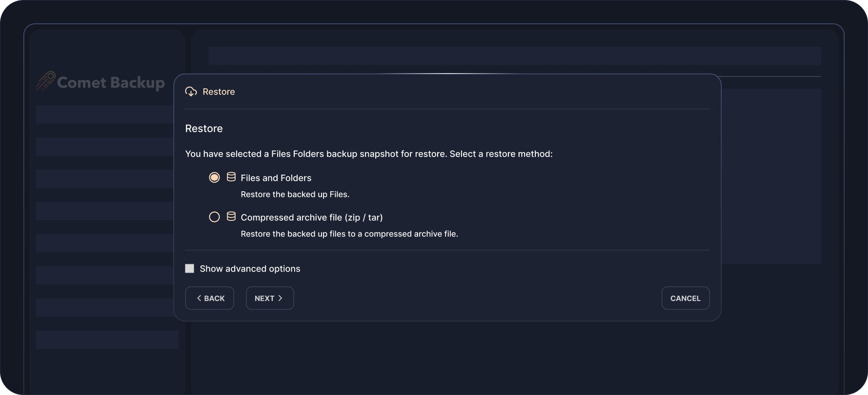
Task: Click the compressed archive restore description text
Action: point(349,234)
